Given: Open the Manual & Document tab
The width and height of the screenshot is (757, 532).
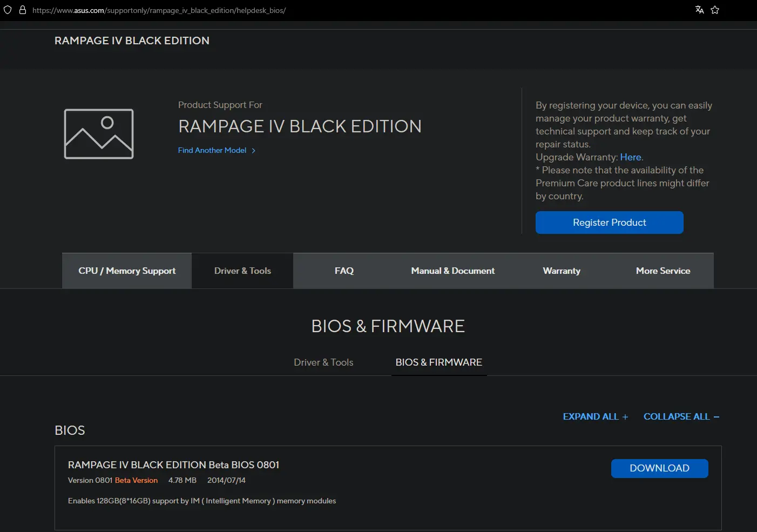Looking at the screenshot, I should tap(452, 271).
